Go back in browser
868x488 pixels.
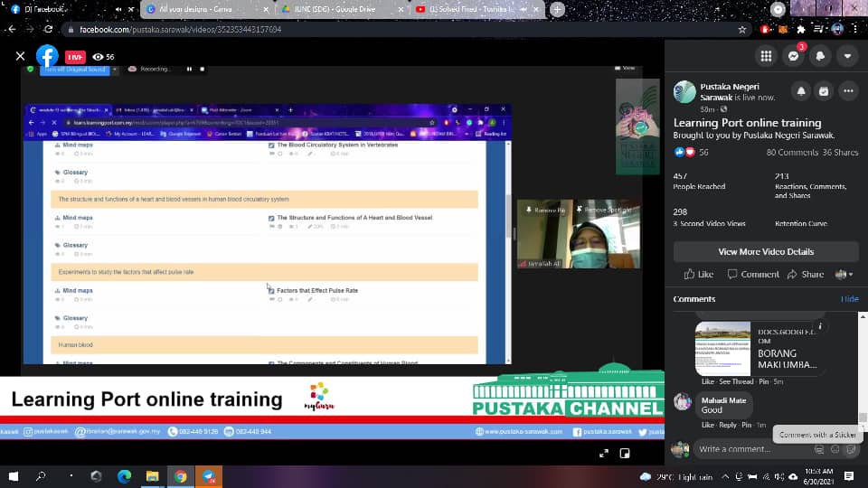point(12,29)
